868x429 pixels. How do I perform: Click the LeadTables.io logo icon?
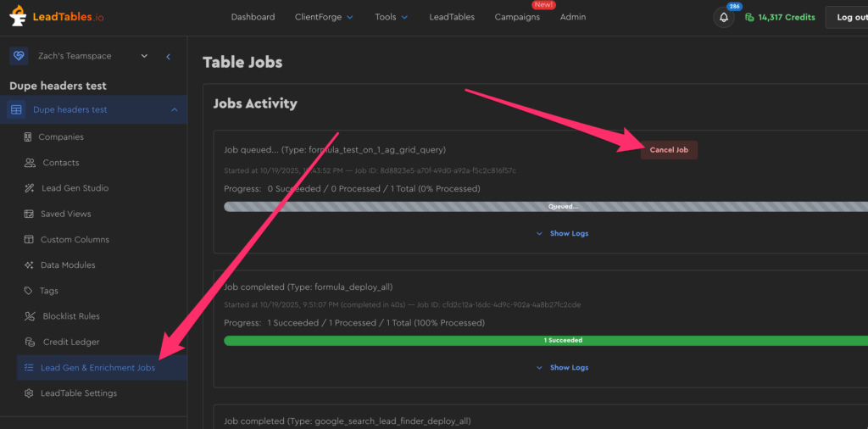pyautogui.click(x=18, y=16)
